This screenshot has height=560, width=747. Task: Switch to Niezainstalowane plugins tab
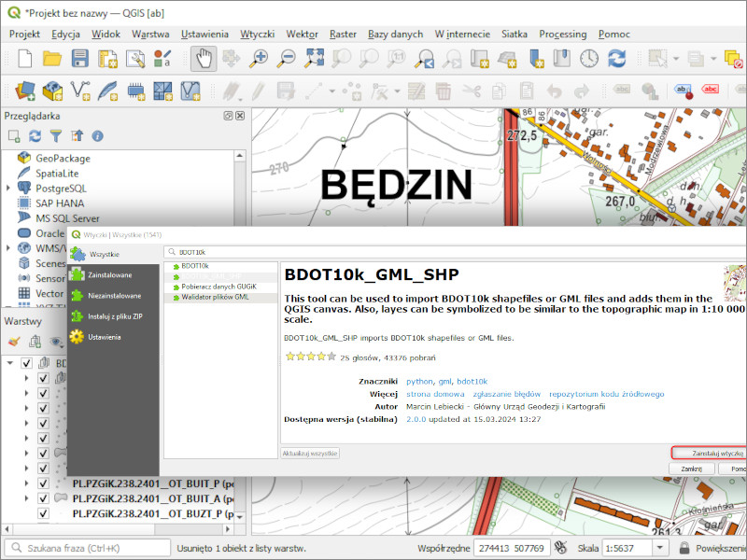pyautogui.click(x=113, y=296)
